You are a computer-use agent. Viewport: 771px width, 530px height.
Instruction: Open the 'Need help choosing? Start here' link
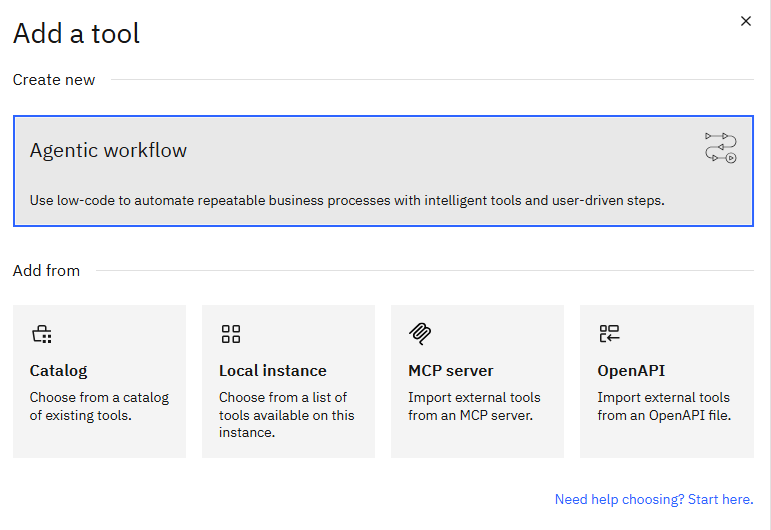(x=653, y=499)
